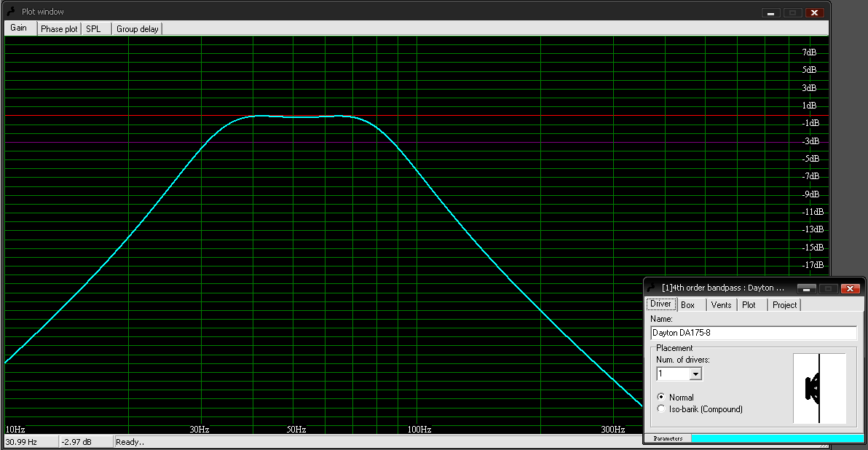Close the 4th order bandpass project window
This screenshot has width=868, height=450.
point(850,288)
